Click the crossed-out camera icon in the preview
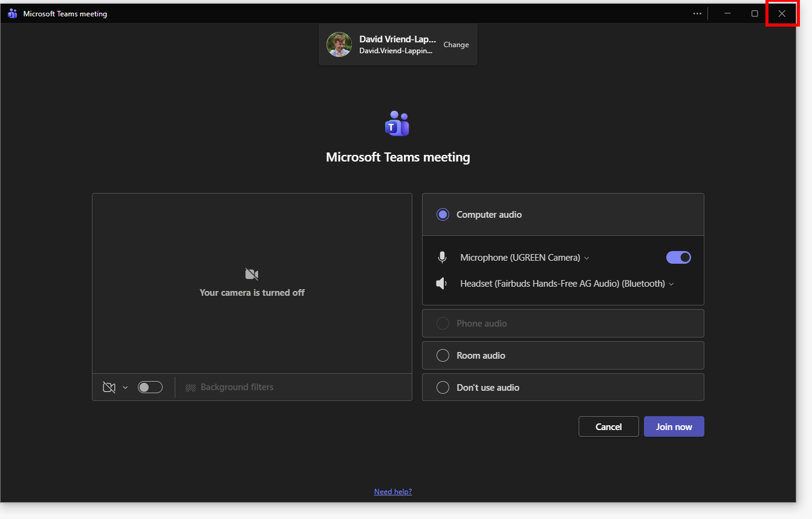This screenshot has height=519, width=812. click(252, 274)
